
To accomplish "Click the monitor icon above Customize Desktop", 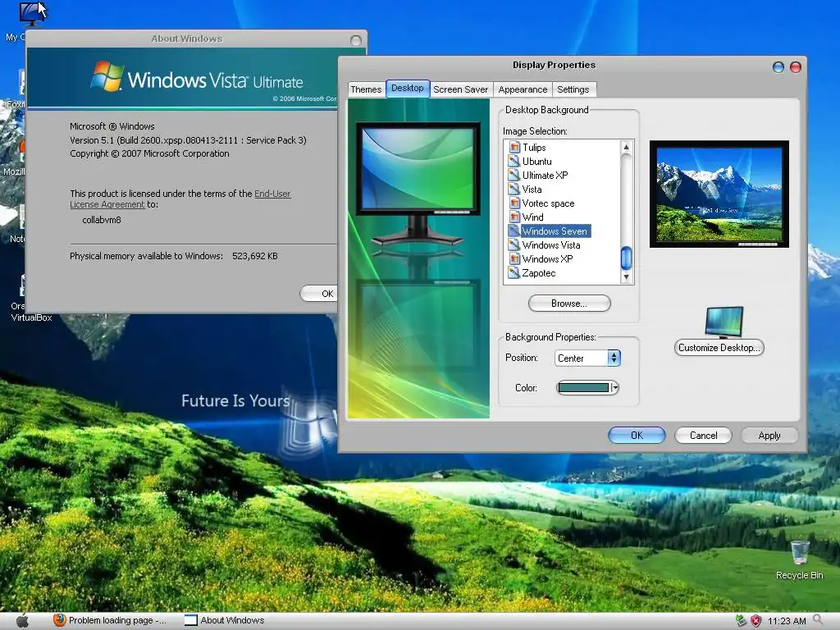I will 724,322.
